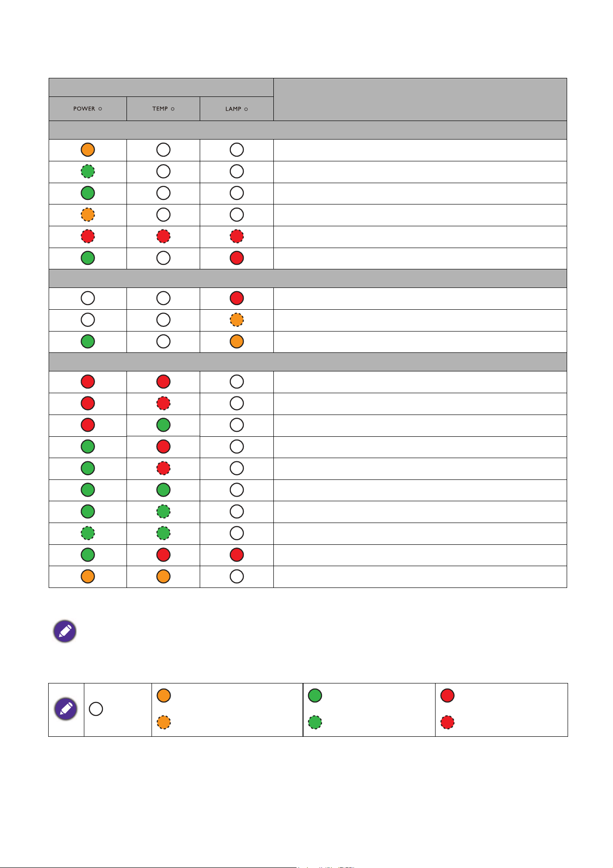Image resolution: width=613 pixels, height=868 pixels.
Task: Click the legend's solid red circle
Action: 447,696
